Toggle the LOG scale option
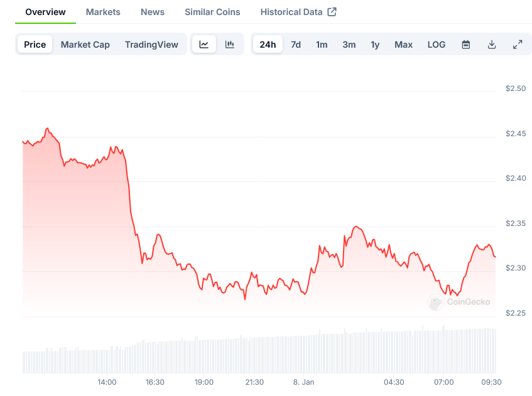Image resolution: width=532 pixels, height=396 pixels. (x=437, y=45)
